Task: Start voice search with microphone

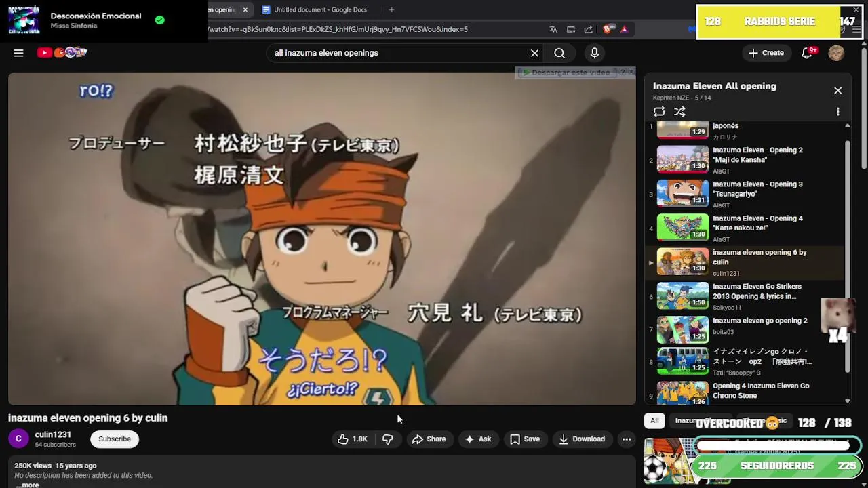Action: pos(595,53)
